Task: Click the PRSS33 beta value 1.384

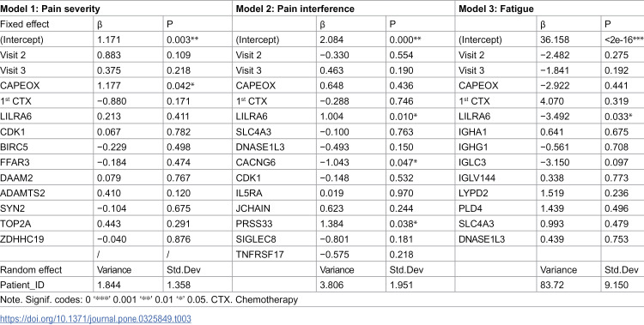Action: pos(331,224)
